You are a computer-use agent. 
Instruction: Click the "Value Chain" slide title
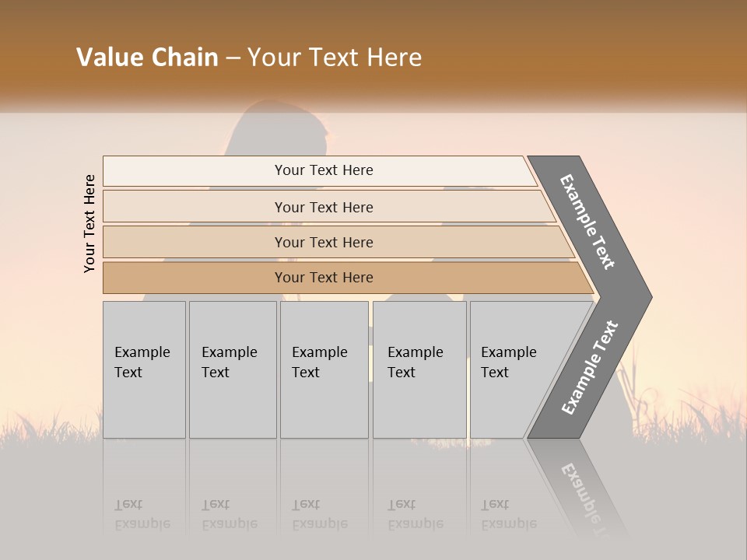[x=147, y=58]
